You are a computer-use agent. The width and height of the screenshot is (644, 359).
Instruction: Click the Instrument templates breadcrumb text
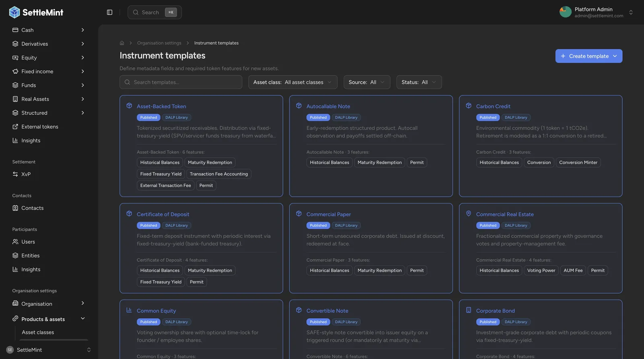coord(216,43)
